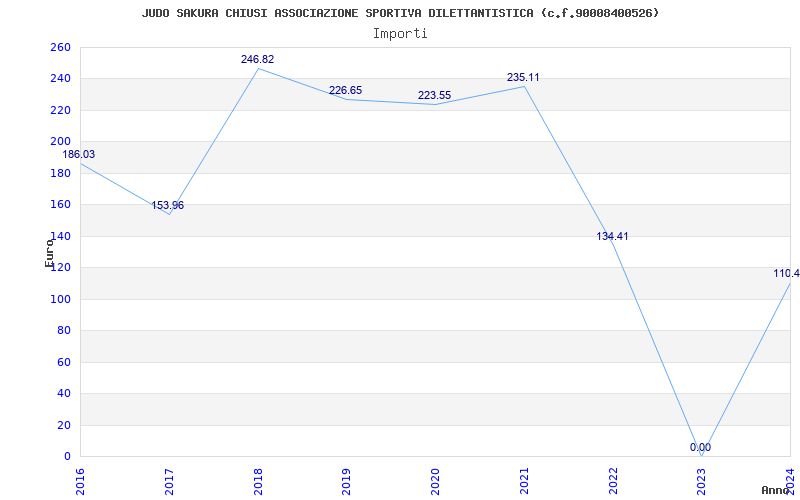Click the 40 y-axis tick label

tap(64, 393)
